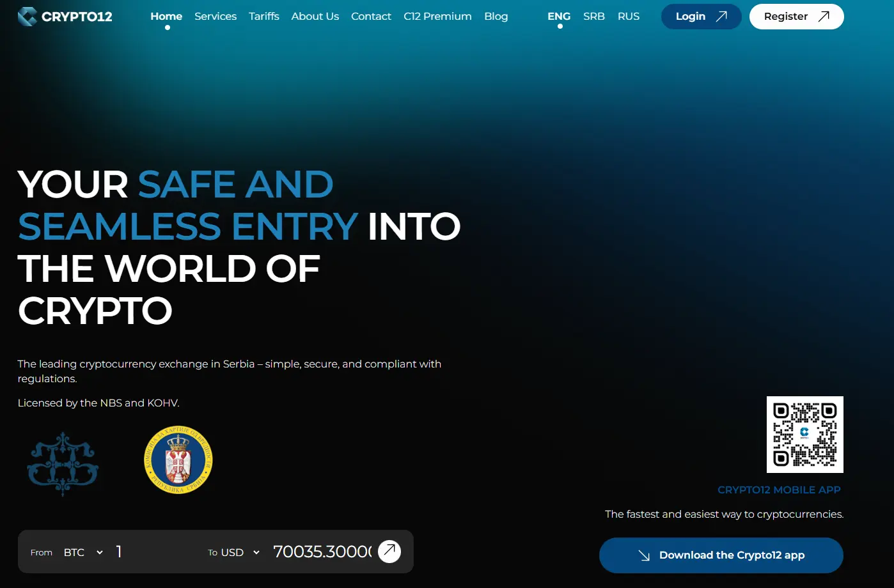Go to the Tariffs page

264,17
